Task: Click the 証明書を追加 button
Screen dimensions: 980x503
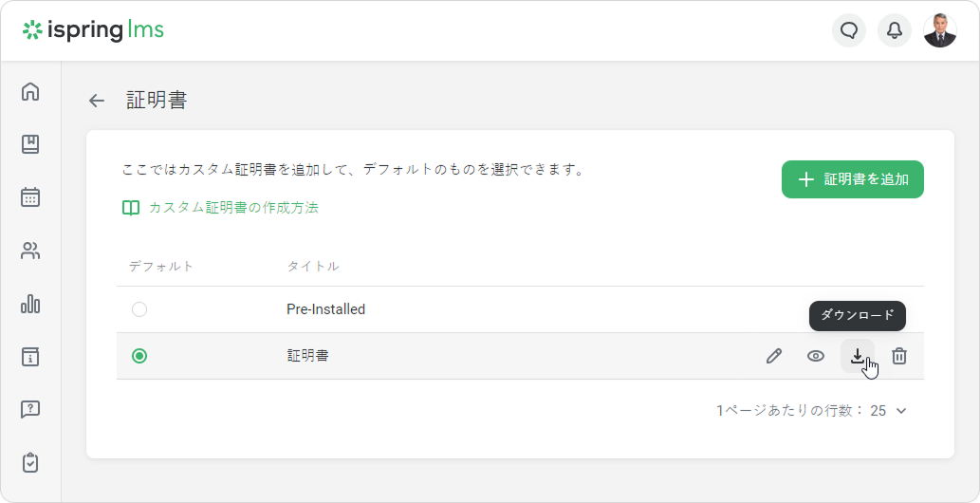Action: pos(852,179)
